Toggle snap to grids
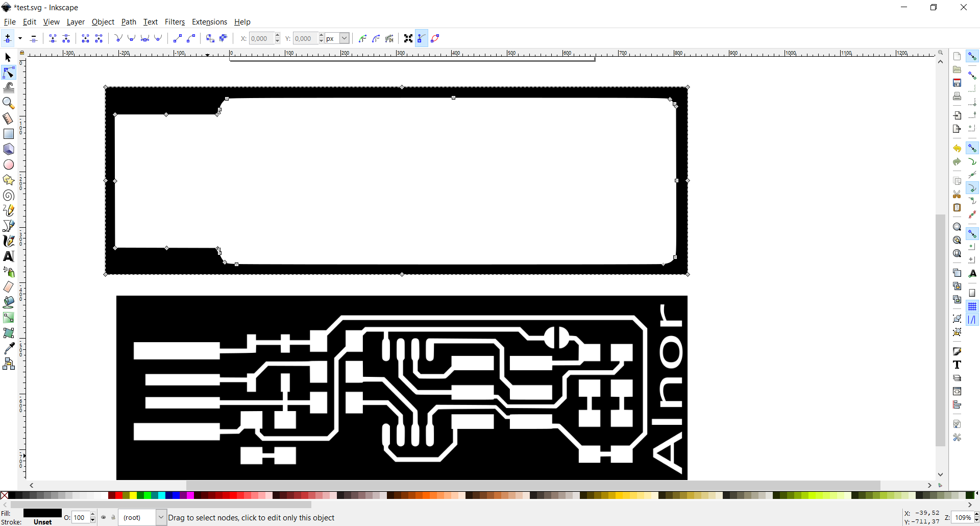This screenshot has height=526, width=980. (x=972, y=306)
